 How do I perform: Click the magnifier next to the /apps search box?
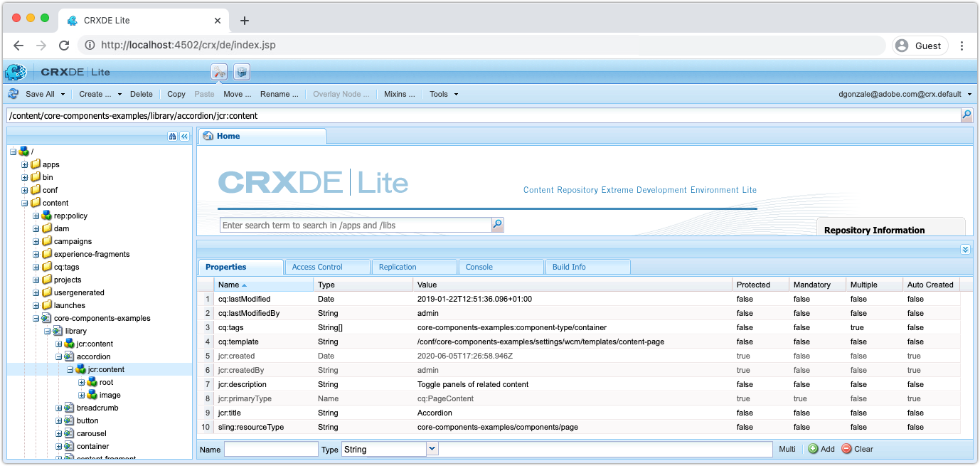pyautogui.click(x=498, y=225)
